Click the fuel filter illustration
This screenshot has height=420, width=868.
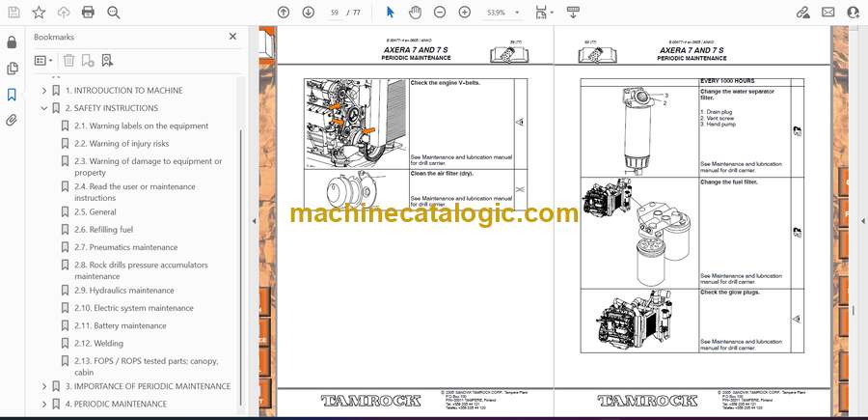coord(637,233)
